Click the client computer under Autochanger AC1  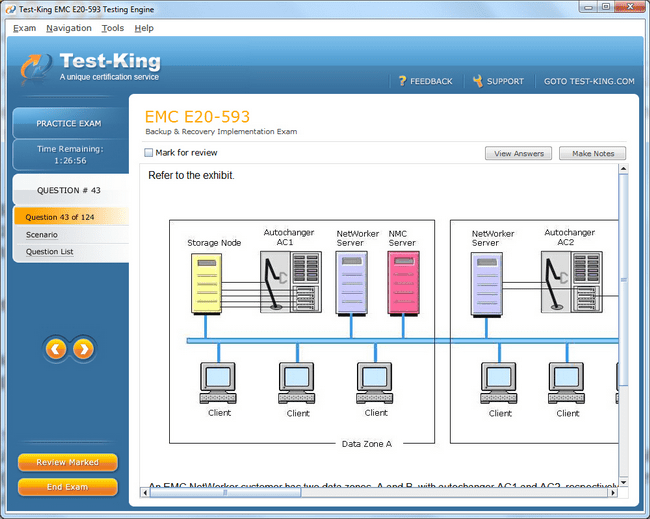point(296,383)
